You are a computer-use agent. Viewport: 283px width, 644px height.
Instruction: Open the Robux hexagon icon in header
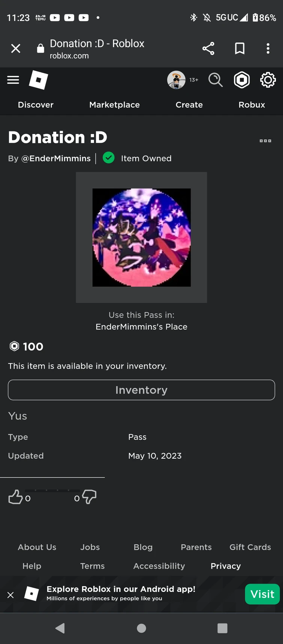pos(242,80)
